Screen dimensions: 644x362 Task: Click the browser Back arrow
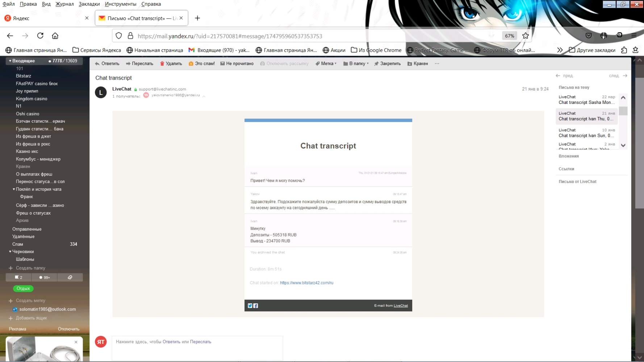click(x=10, y=36)
